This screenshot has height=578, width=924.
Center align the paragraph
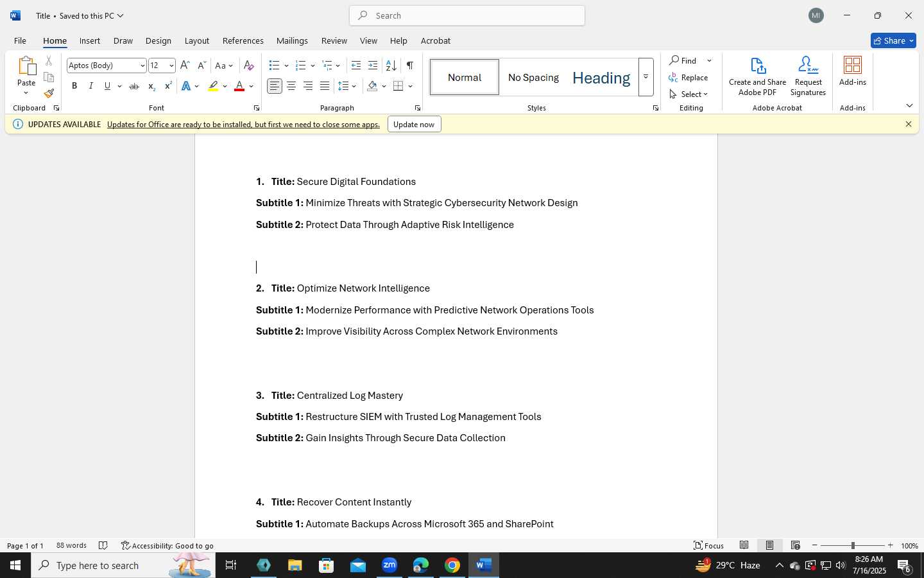[x=291, y=86]
